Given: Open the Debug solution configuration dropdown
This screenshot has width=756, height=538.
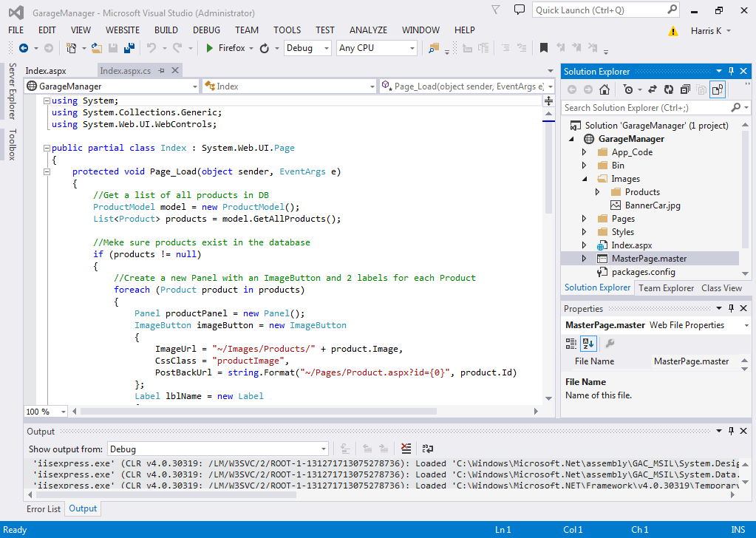Looking at the screenshot, I should 307,48.
